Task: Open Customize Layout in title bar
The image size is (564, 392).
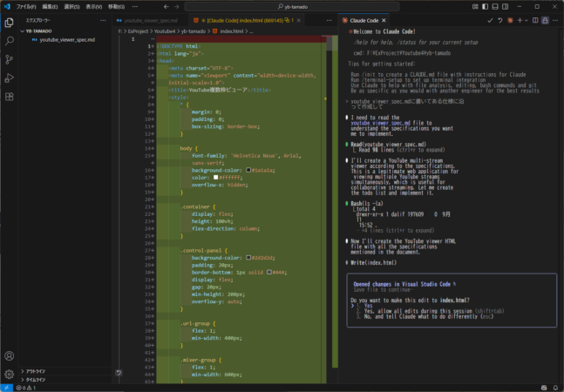Action: tap(475, 6)
